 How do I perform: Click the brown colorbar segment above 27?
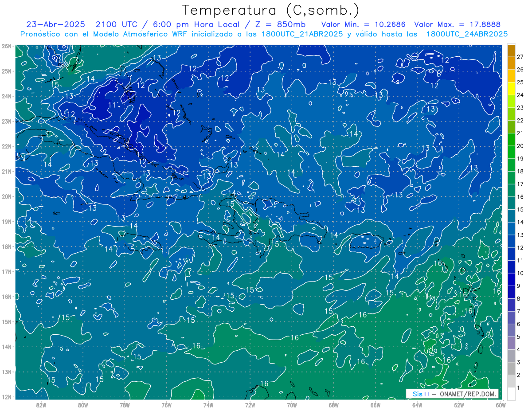511,51
